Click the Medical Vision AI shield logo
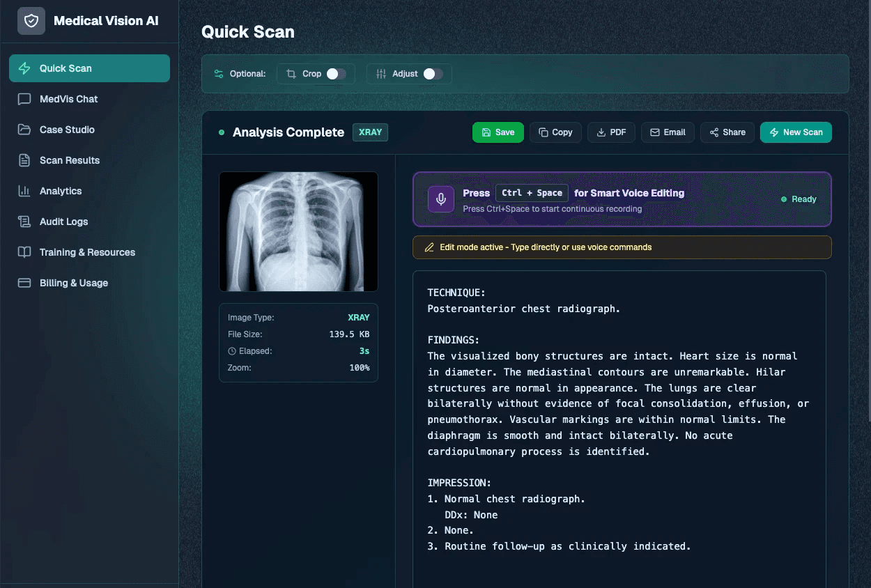Screen dimensions: 871x588 31,21
